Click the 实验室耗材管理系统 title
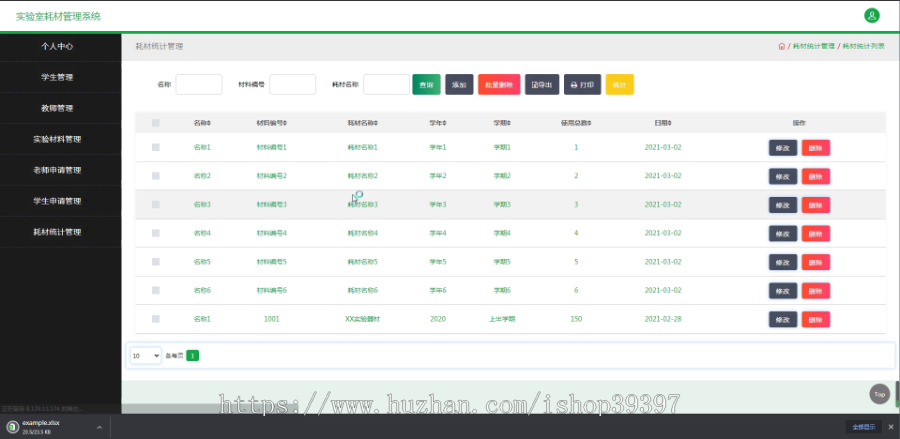 [58, 17]
